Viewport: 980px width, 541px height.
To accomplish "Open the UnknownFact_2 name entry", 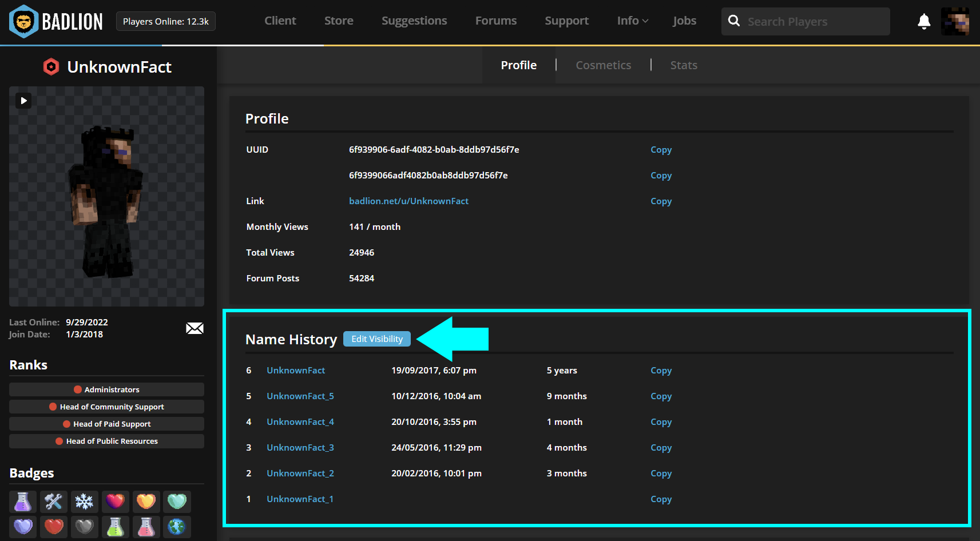I will pos(300,473).
